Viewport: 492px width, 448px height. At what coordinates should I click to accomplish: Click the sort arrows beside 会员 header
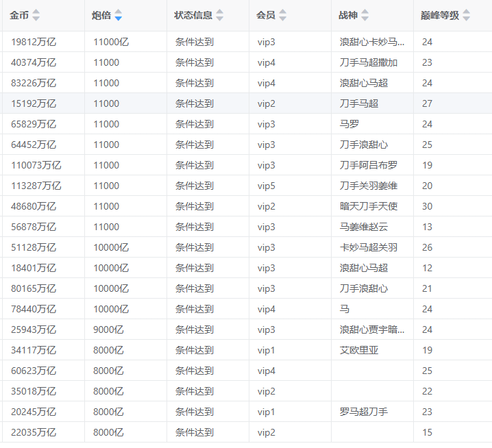[282, 15]
